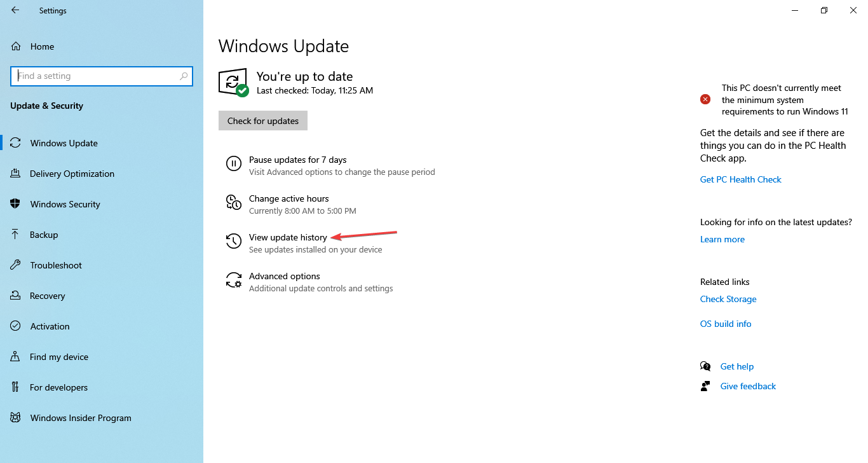Click the Advanced options gear-arrows icon
The width and height of the screenshot is (868, 463).
[234, 280]
